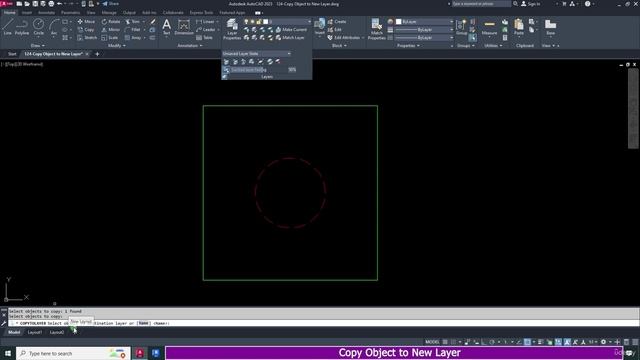Viewport: 640px width, 360px height.
Task: Open the Annotate ribbon tab
Action: pos(46,13)
